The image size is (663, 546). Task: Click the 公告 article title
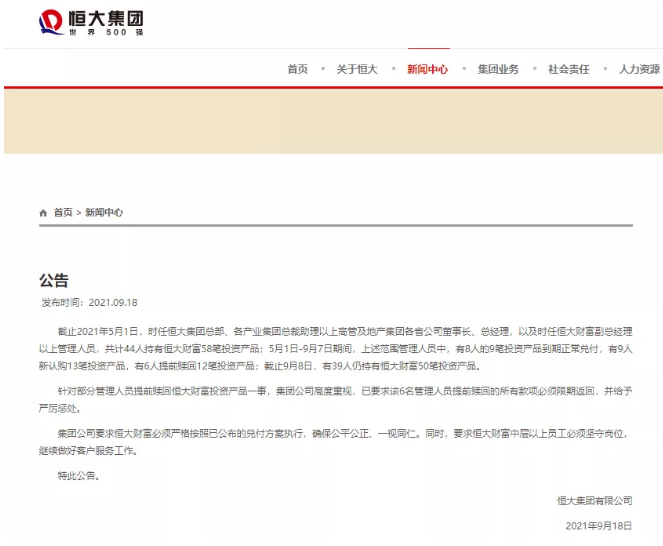coord(54,280)
